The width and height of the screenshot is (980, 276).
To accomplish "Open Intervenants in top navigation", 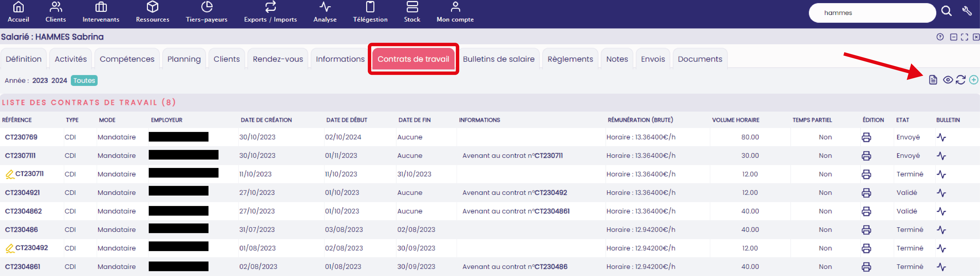I will [101, 12].
